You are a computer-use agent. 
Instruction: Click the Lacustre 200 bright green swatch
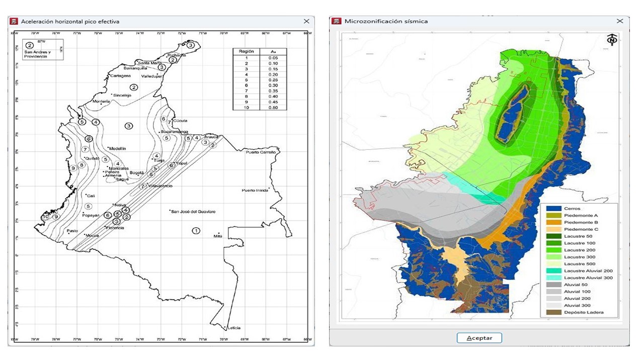(553, 250)
